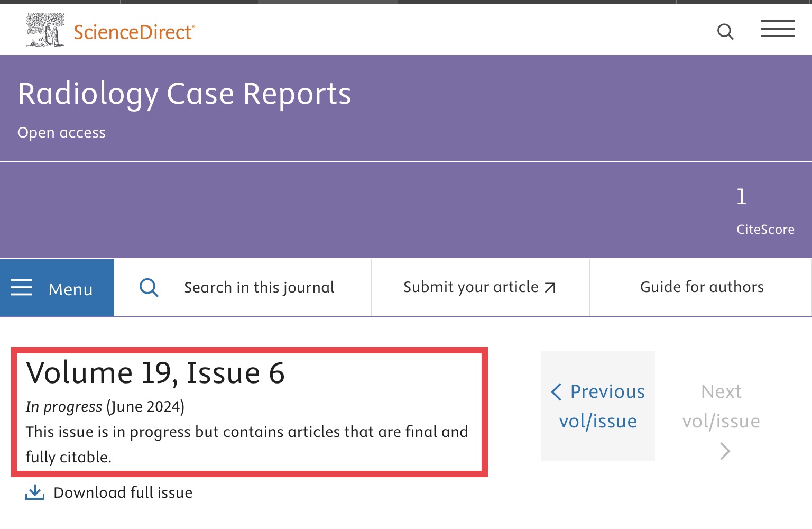
Task: Open the ScienceDirect home link
Action: pos(134,32)
